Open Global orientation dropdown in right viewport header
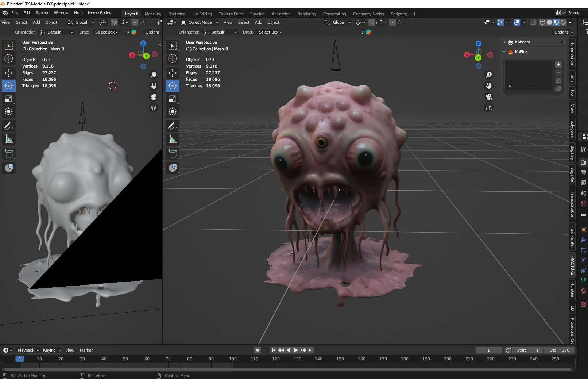The image size is (588, 379). click(x=339, y=22)
